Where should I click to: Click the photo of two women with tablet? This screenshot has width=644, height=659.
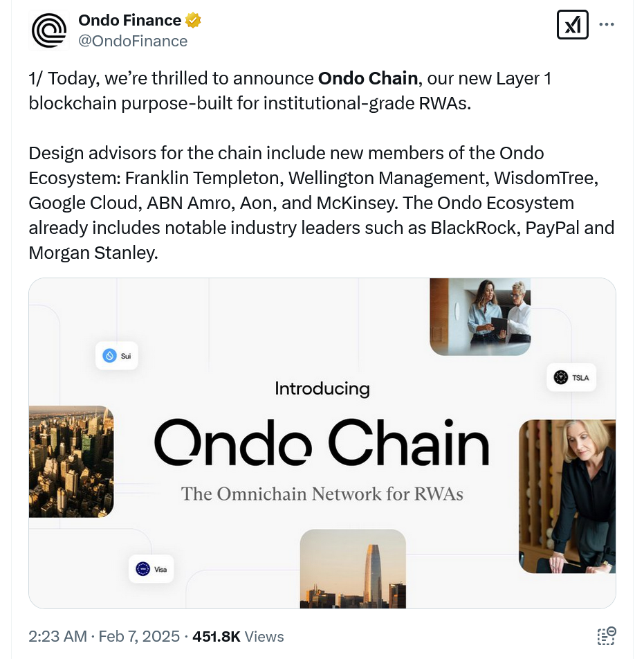pos(480,317)
